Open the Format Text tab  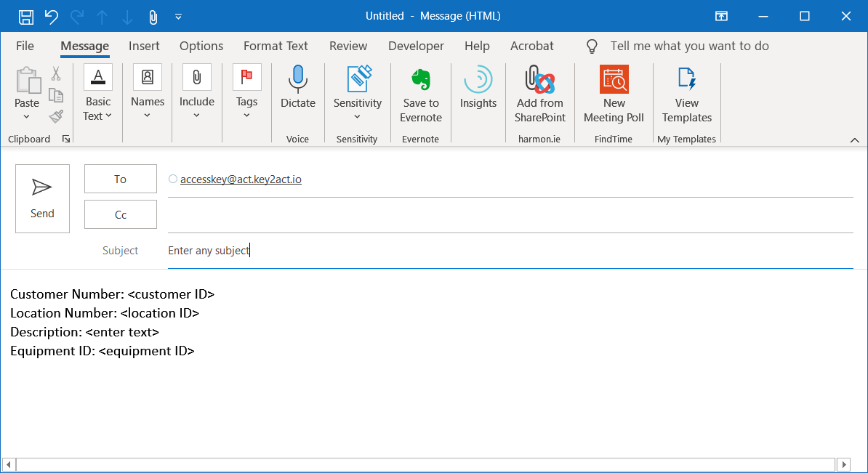coord(276,46)
